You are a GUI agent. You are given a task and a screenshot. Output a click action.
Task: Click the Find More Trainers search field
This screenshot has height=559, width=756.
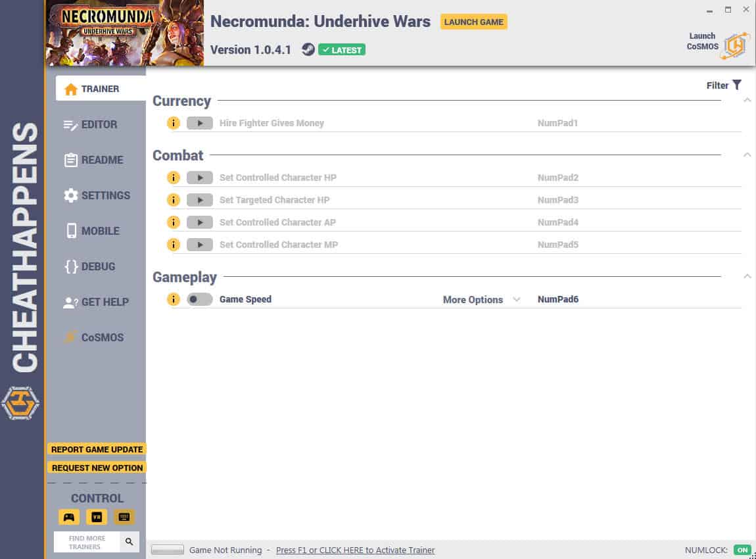(87, 542)
